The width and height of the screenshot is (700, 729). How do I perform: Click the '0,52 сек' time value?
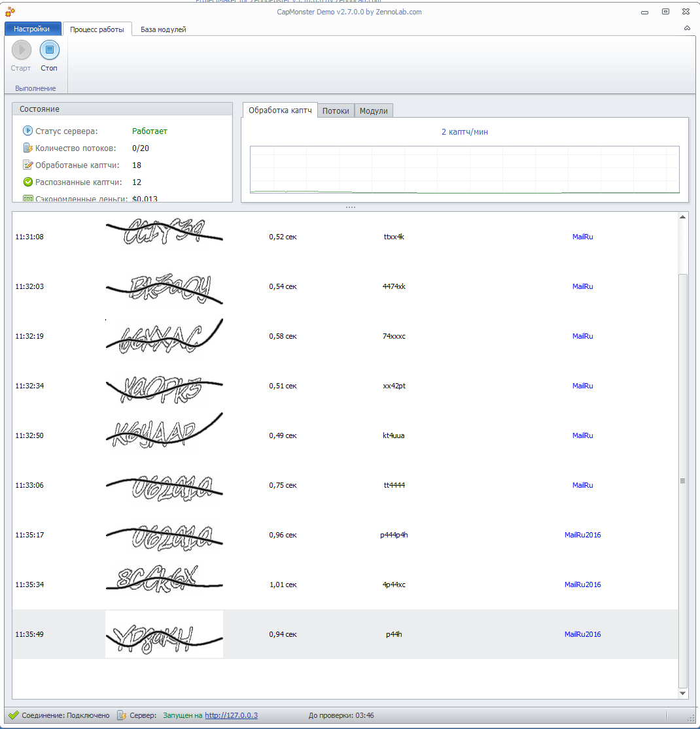pos(283,237)
